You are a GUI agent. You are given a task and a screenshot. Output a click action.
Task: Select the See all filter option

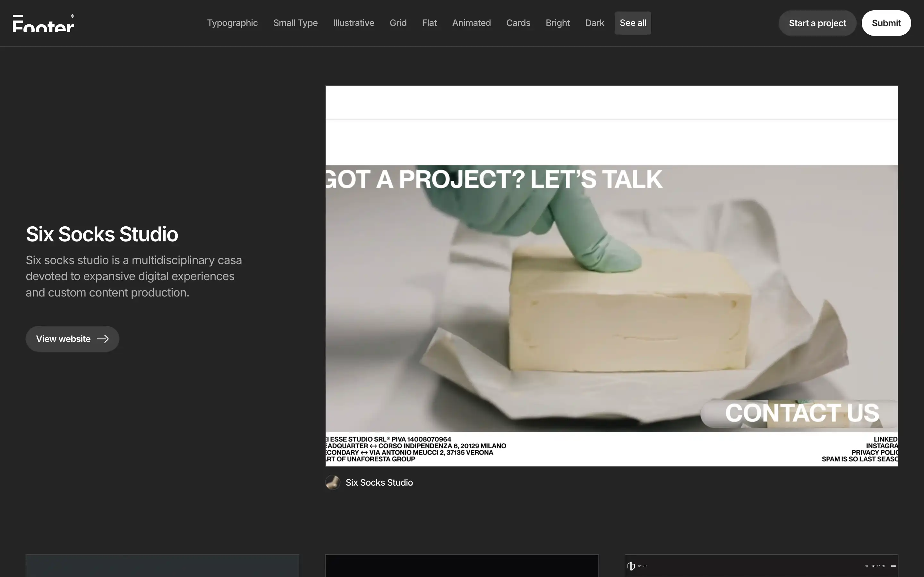[x=632, y=23]
